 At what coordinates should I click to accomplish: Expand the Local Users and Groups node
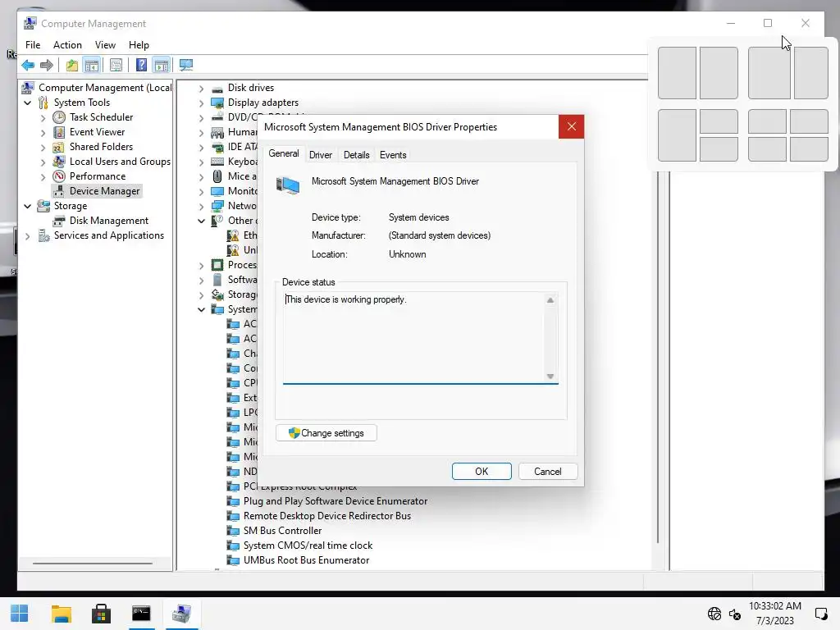click(43, 162)
